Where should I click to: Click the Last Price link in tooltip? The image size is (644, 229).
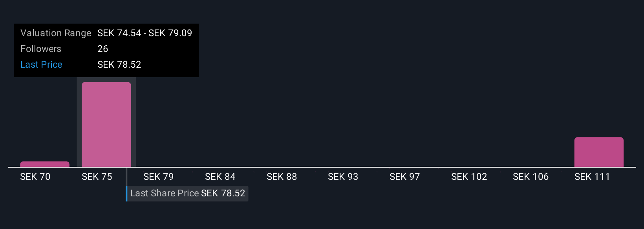(41, 65)
